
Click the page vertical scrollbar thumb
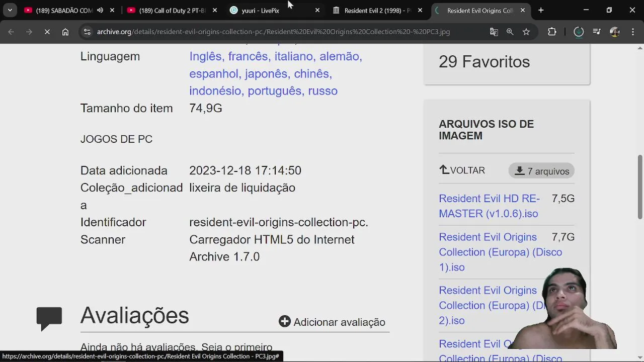click(640, 187)
